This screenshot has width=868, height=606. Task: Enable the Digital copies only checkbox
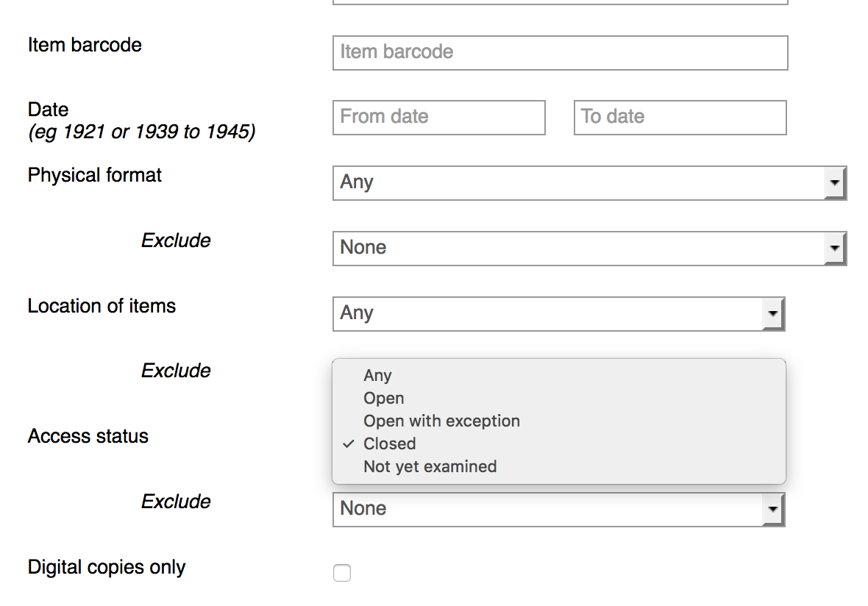[x=342, y=573]
